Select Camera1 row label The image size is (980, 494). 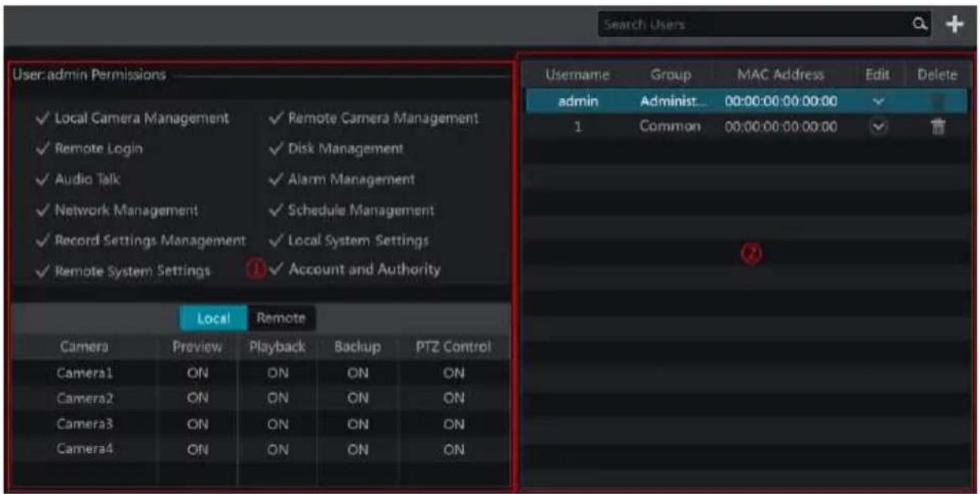click(86, 373)
